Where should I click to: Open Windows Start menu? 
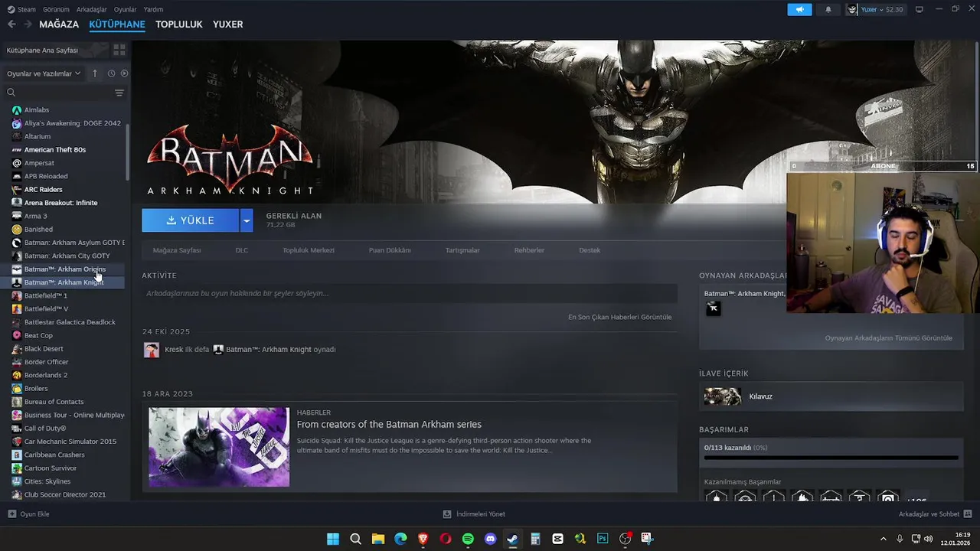click(333, 539)
